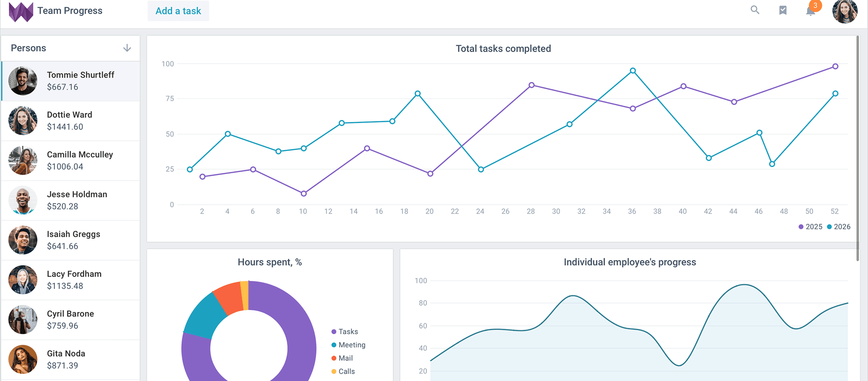Select Tommie Shurtleff in persons list

pos(71,81)
